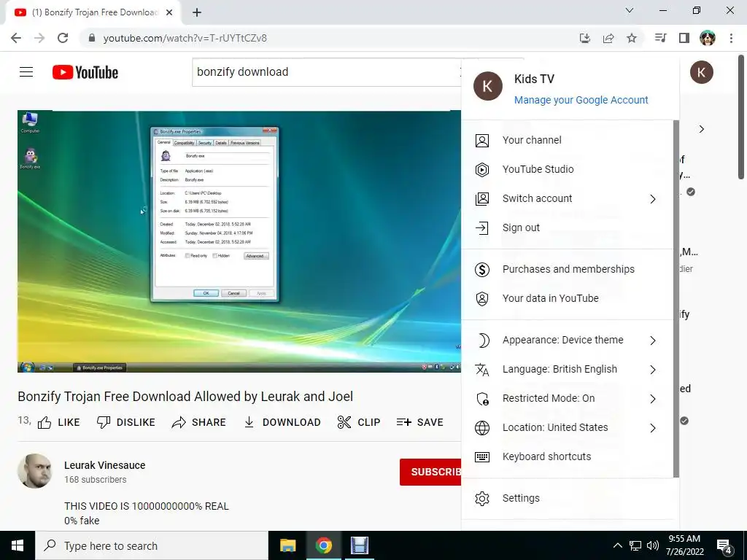This screenshot has width=747, height=560.
Task: Click the Your channel person icon
Action: (482, 141)
